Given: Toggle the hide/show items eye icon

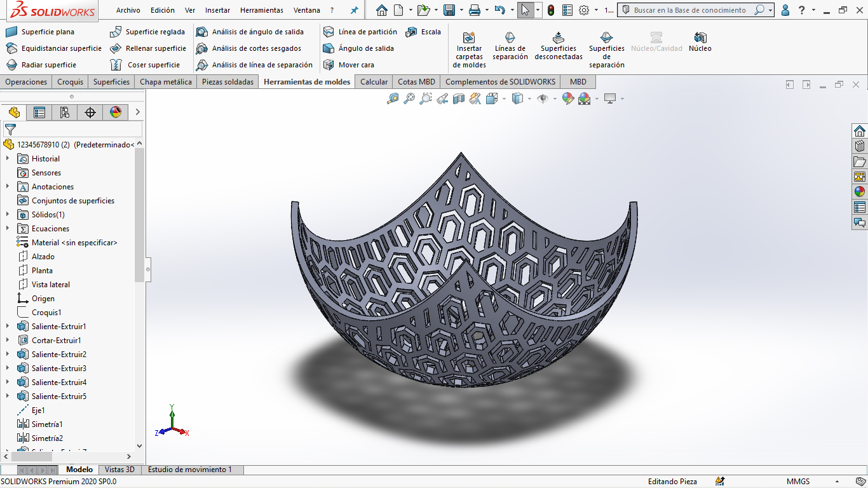Looking at the screenshot, I should pos(542,98).
